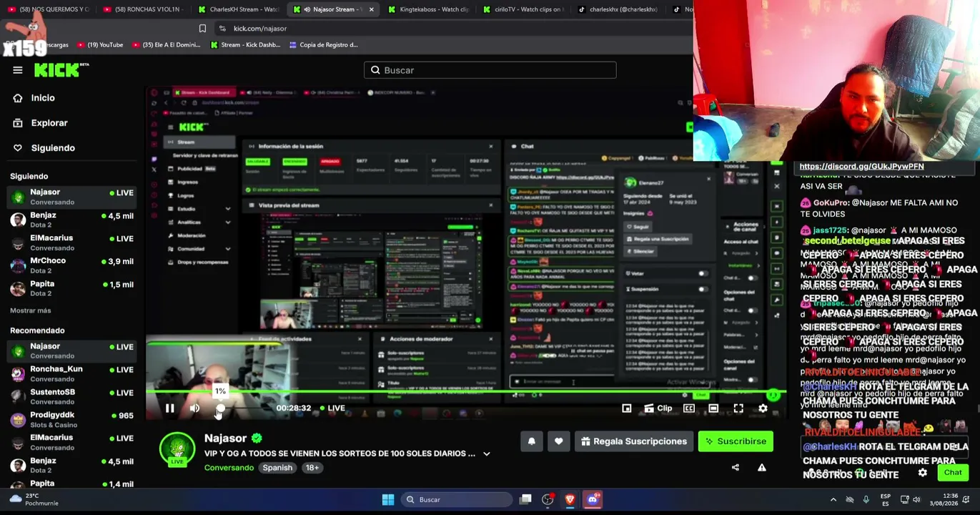
Task: Enter fullscreen mode
Action: [738, 408]
